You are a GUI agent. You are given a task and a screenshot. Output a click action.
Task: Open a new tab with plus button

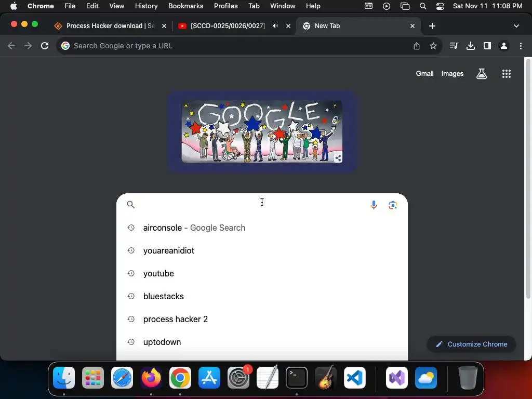click(x=432, y=26)
